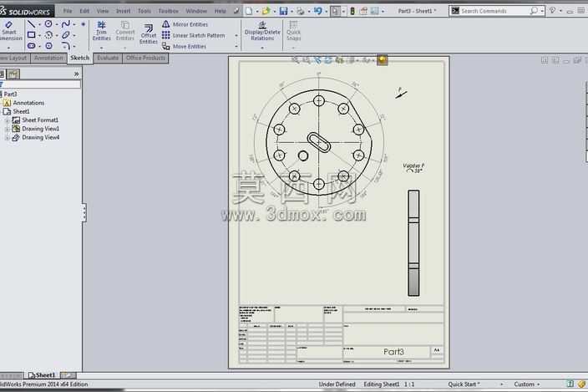Screen dimensions: 588x392
Task: Select the Sketch Fillet tool
Action: [66, 46]
